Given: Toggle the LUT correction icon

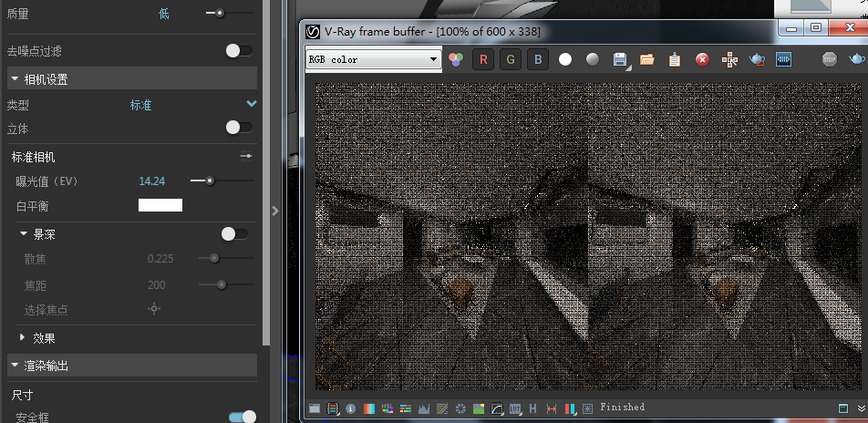Looking at the screenshot, I should pos(515,408).
